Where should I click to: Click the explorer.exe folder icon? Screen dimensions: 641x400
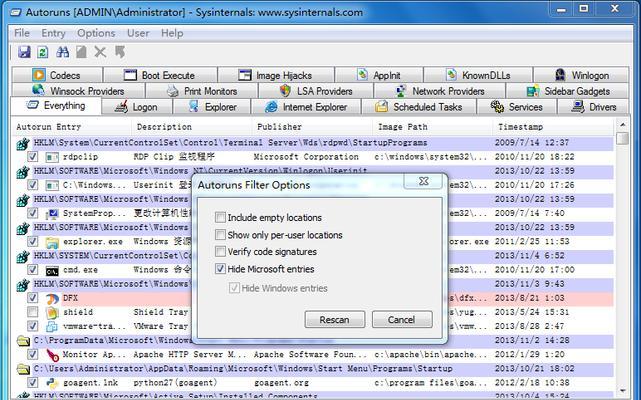(52, 242)
